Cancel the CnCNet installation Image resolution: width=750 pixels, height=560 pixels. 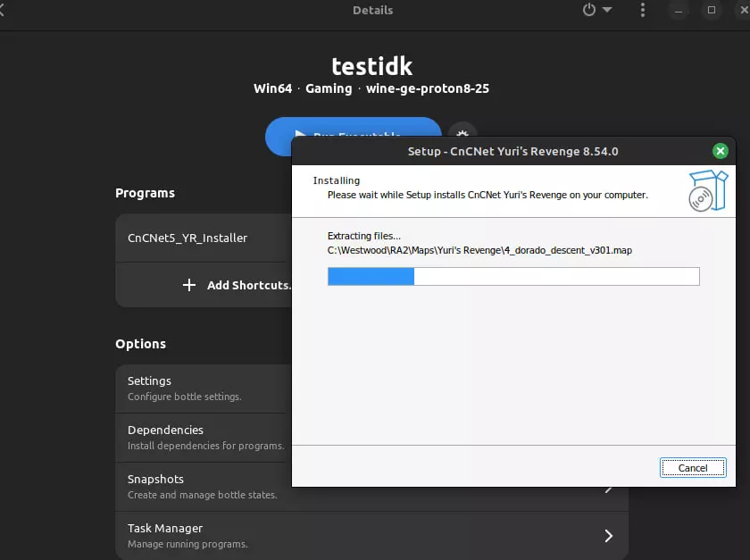click(x=693, y=468)
